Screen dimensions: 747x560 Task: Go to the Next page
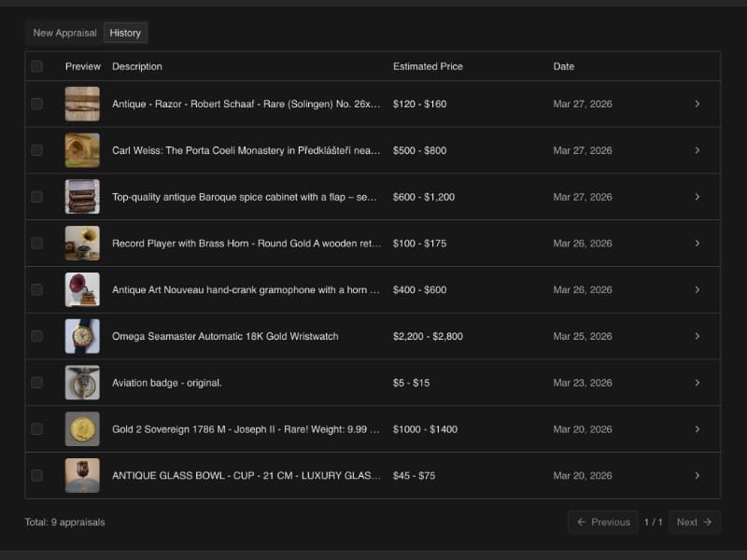point(695,522)
